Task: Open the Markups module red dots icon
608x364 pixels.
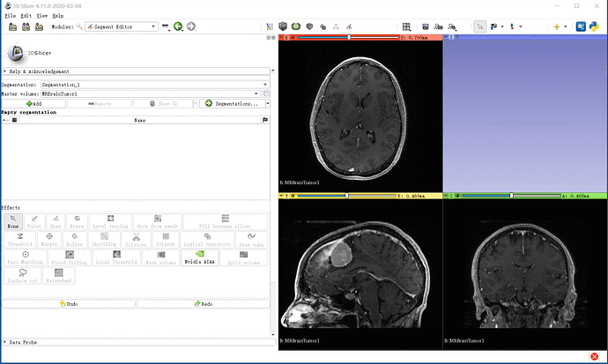Action: point(336,26)
